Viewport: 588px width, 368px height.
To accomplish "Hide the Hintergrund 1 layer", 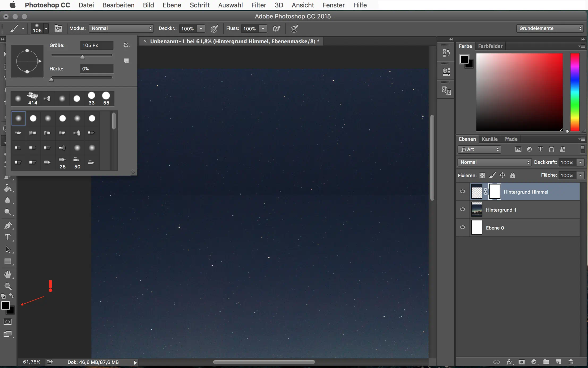I will (462, 210).
